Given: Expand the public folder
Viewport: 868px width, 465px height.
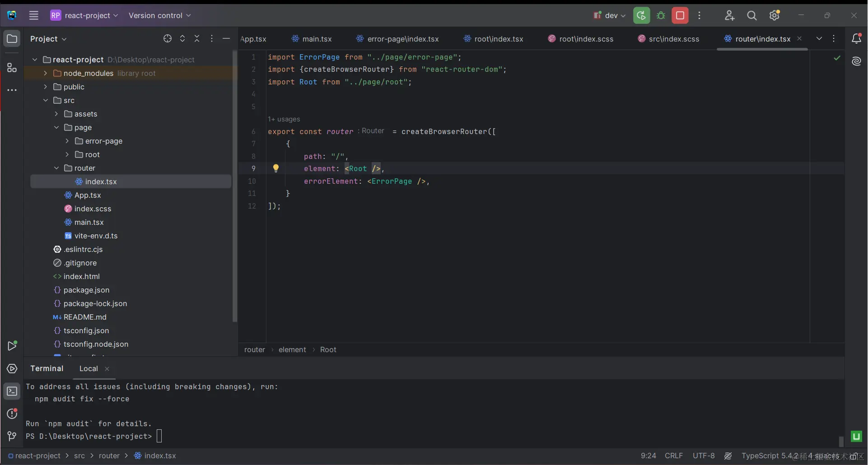Looking at the screenshot, I should (x=45, y=87).
